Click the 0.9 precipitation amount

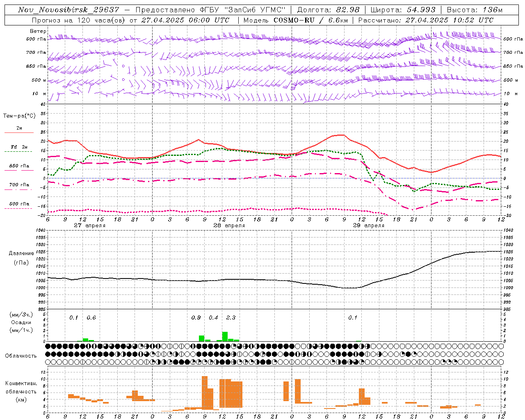(x=196, y=318)
